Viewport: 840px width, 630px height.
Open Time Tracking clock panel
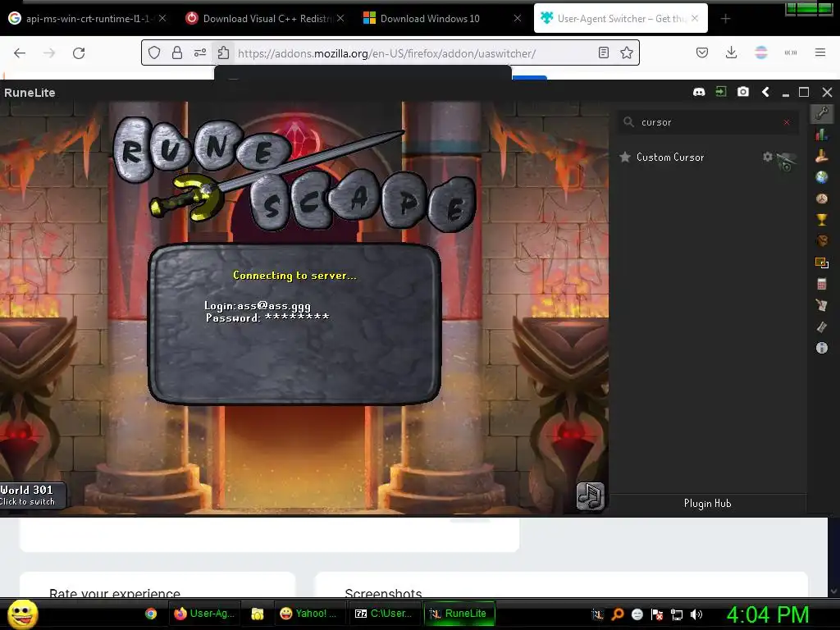click(822, 199)
